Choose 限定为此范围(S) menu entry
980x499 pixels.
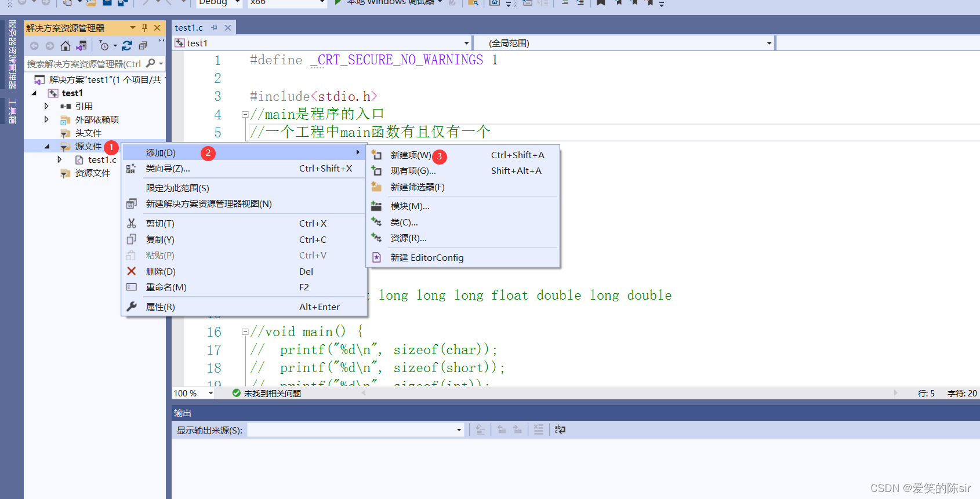[x=244, y=188]
